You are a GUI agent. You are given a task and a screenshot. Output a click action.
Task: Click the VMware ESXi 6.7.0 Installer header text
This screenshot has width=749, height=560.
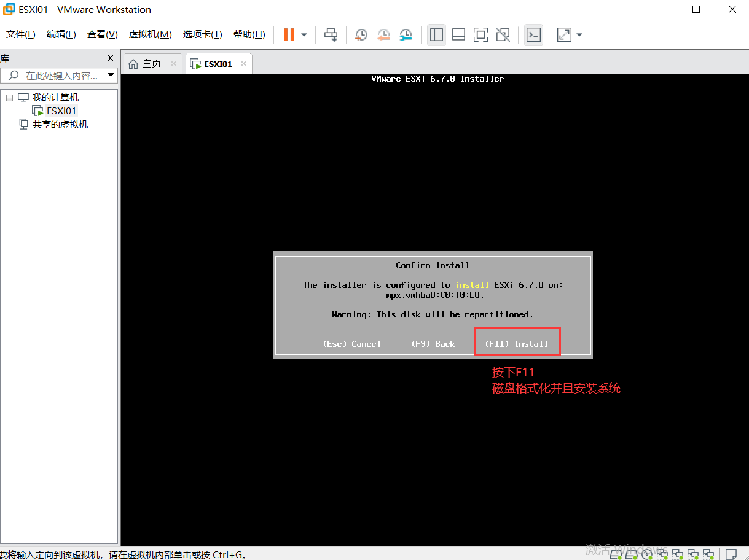437,79
